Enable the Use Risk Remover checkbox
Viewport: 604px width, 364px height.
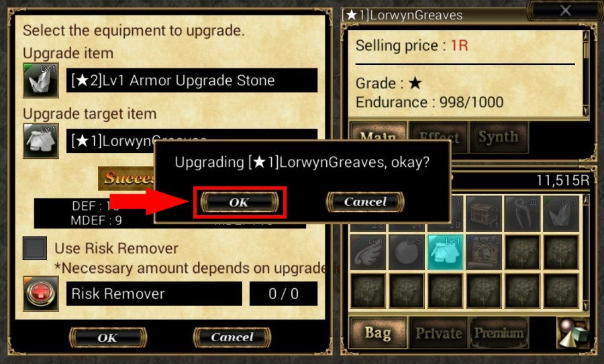point(35,248)
